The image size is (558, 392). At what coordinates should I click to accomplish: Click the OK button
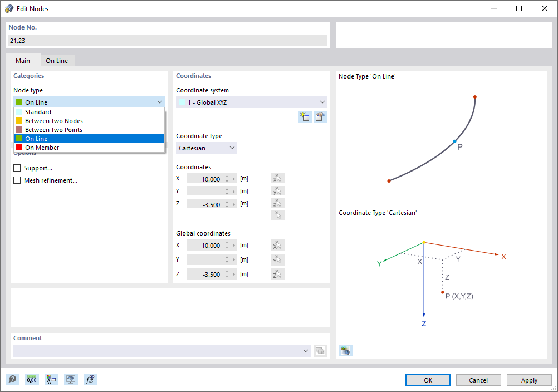428,380
